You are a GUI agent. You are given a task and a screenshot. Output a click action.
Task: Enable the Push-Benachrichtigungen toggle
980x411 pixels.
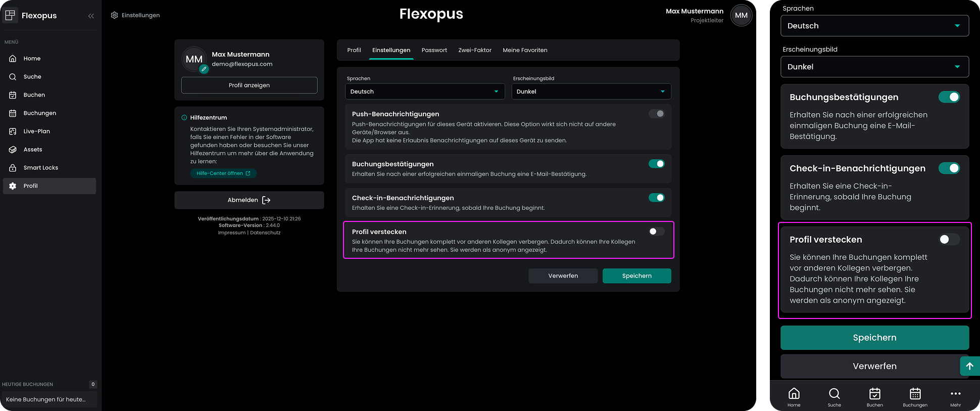pyautogui.click(x=656, y=114)
